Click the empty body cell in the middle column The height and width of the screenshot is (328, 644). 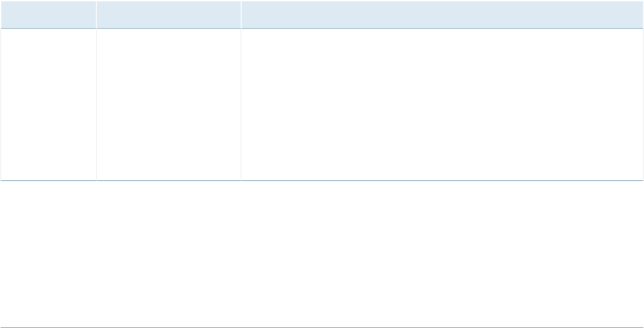(169, 105)
